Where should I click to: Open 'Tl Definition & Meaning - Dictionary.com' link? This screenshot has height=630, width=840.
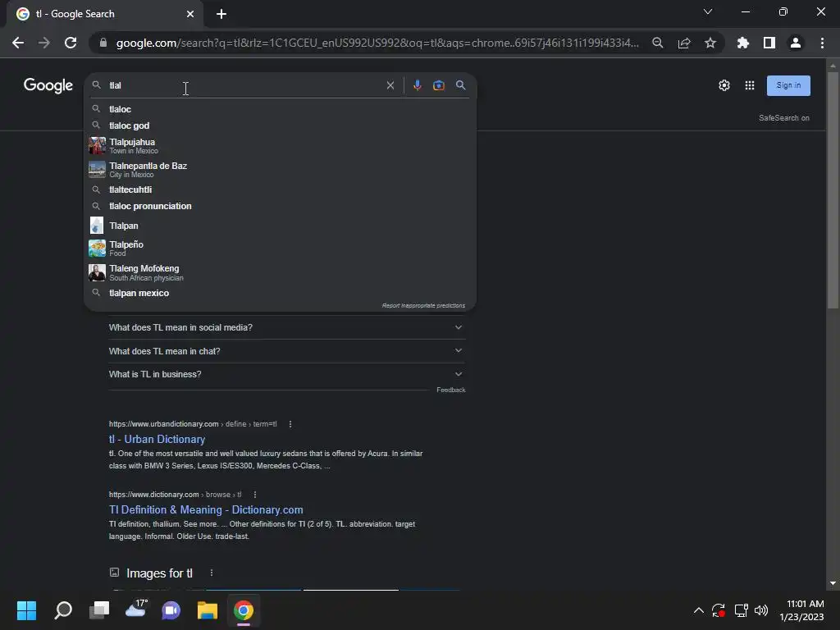pyautogui.click(x=206, y=510)
